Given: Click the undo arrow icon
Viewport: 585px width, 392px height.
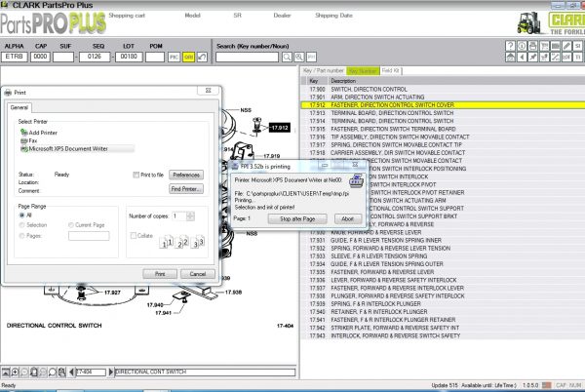Looking at the screenshot, I should [202, 58].
